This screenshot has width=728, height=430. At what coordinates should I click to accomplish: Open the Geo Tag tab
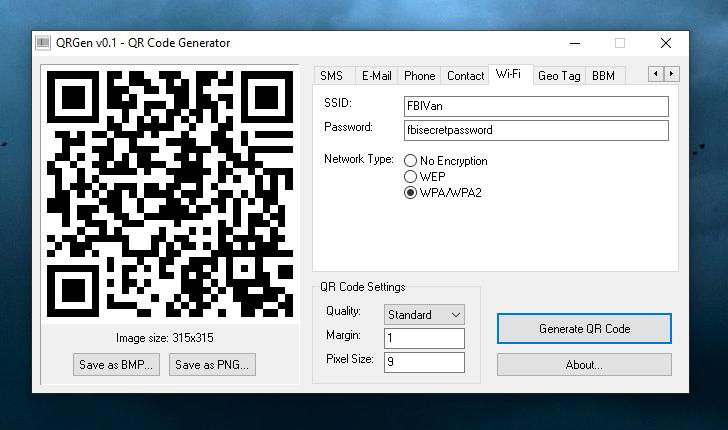pyautogui.click(x=559, y=76)
